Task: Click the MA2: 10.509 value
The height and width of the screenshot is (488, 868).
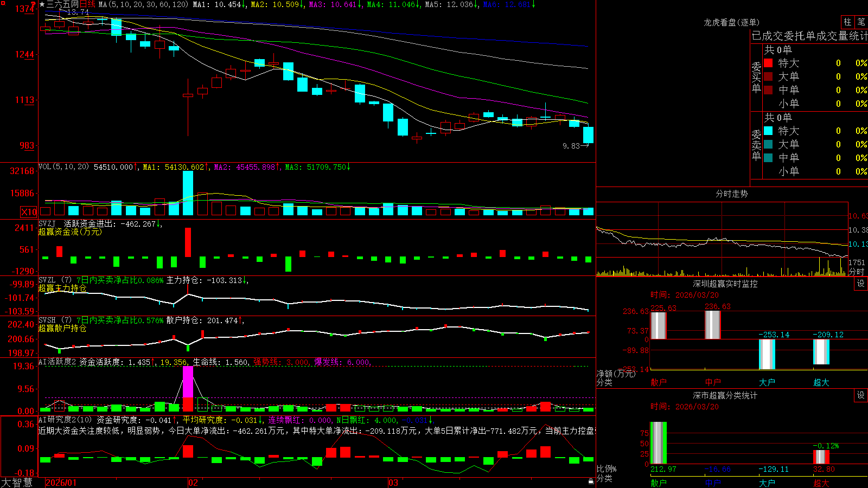Action: tap(277, 4)
